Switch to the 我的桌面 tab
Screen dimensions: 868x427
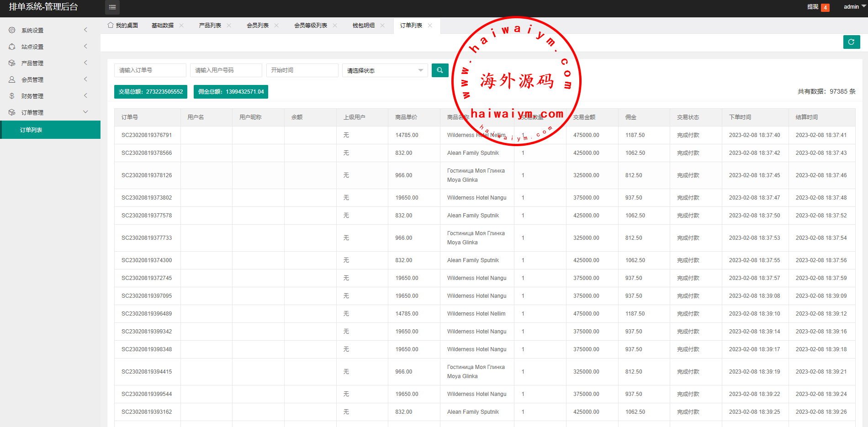click(x=123, y=26)
